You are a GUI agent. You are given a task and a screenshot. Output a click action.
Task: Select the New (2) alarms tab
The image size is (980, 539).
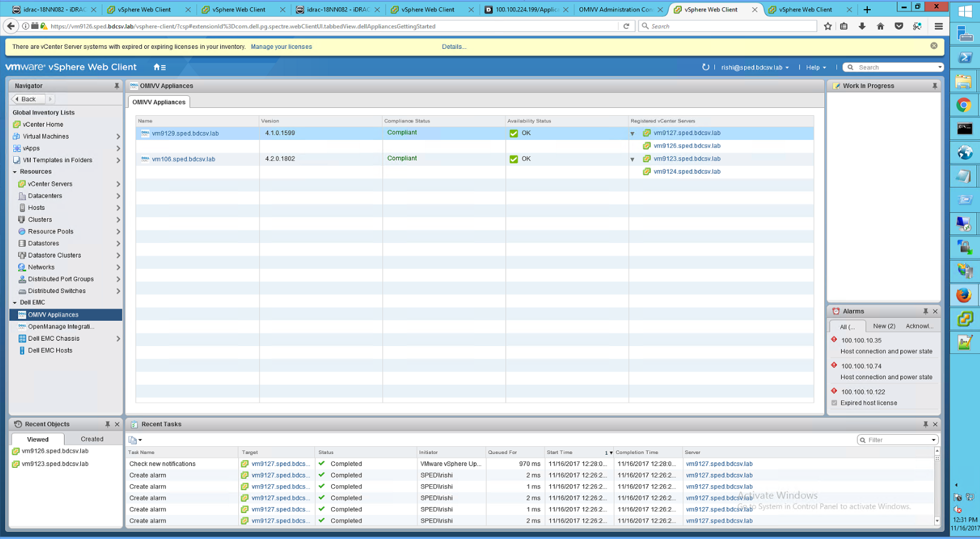tap(884, 326)
